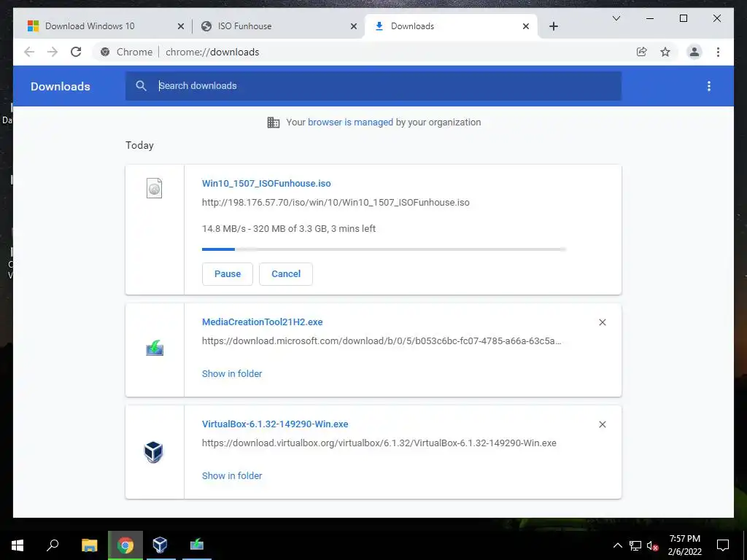Click the MediaCreationTool file icon
This screenshot has height=560, width=747.
coord(155,348)
